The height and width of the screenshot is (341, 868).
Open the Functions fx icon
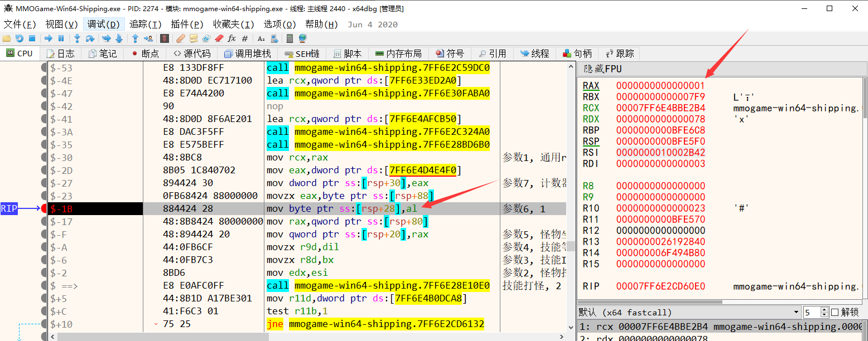tap(232, 38)
